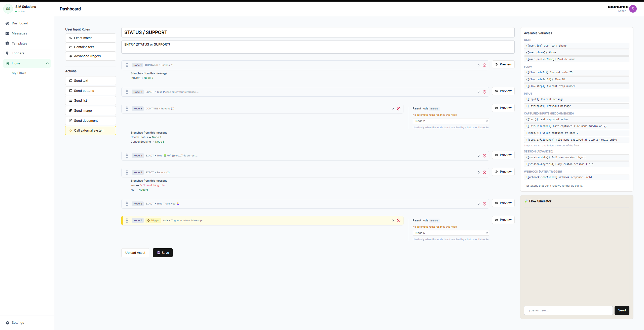Preview Node 7 trigger
This screenshot has width=644, height=330.
point(503,220)
